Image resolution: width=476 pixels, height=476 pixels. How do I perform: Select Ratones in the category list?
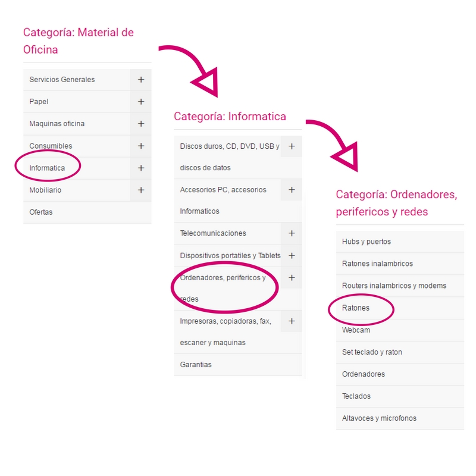click(356, 308)
